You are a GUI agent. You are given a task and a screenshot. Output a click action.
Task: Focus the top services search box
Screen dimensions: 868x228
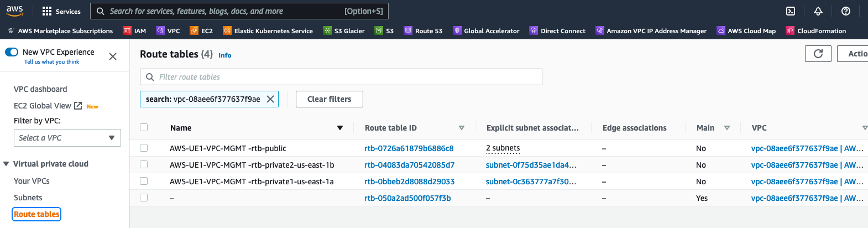coord(239,11)
